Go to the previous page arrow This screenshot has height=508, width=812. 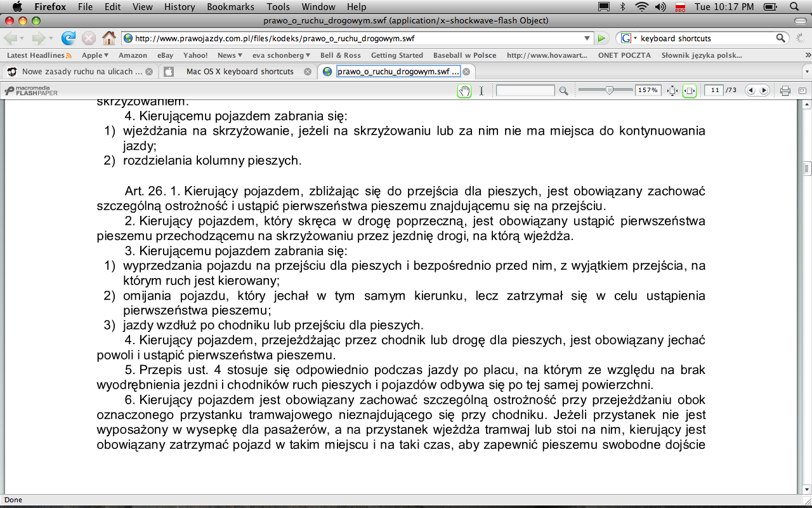[751, 91]
